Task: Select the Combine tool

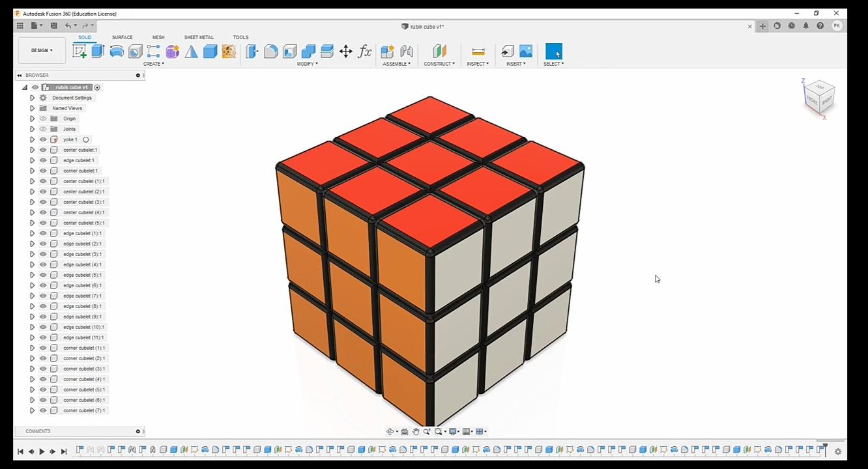Action: [308, 51]
